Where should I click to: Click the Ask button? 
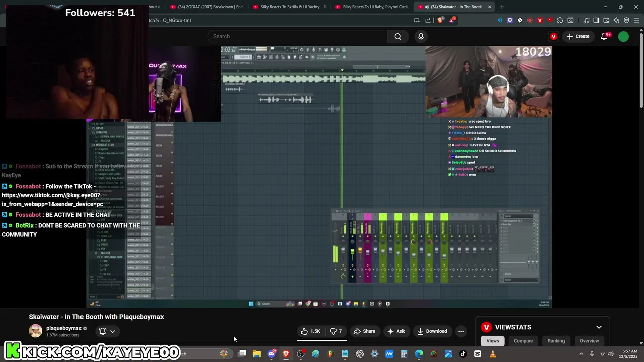[396, 331]
